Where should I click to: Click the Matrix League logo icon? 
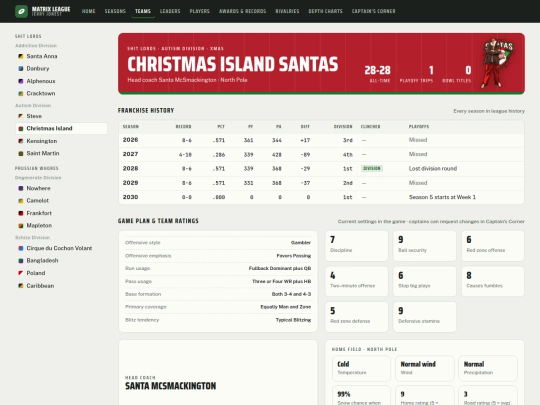tap(21, 11)
